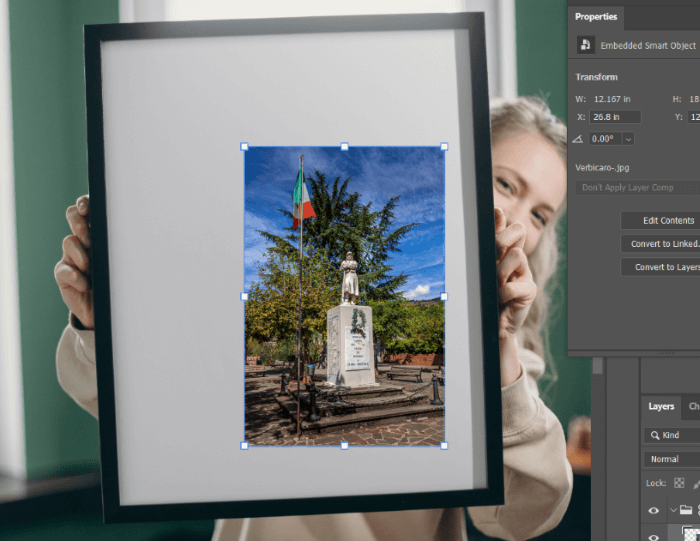Hide the layer group using its eye icon
The width and height of the screenshot is (700, 541).
654,510
